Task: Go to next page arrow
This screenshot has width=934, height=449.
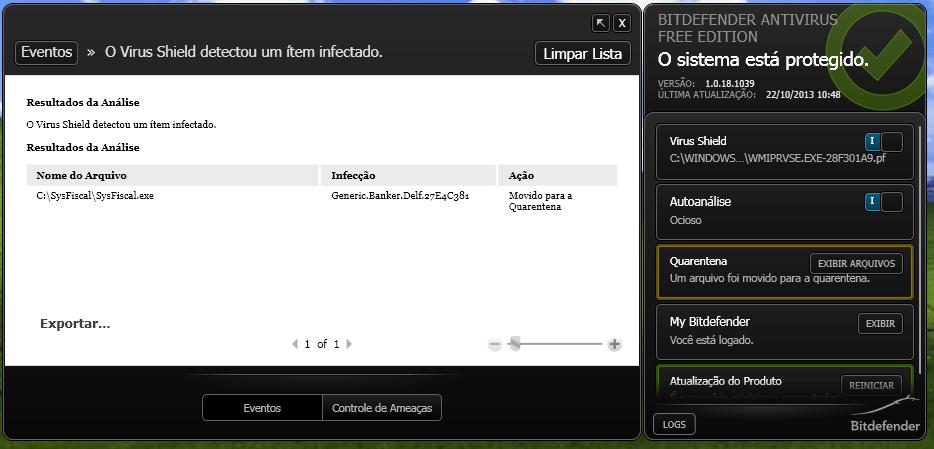Action: point(349,344)
